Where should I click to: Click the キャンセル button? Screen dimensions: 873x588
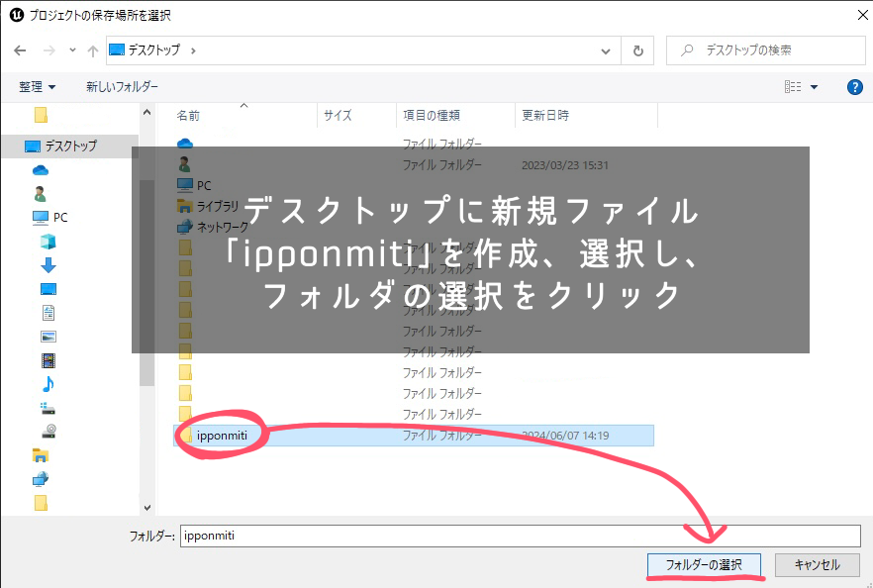pyautogui.click(x=816, y=565)
